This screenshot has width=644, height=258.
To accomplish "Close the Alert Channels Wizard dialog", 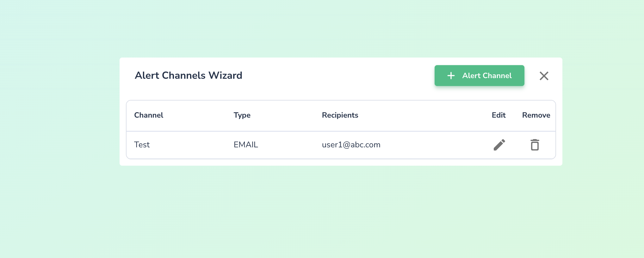I will point(544,76).
